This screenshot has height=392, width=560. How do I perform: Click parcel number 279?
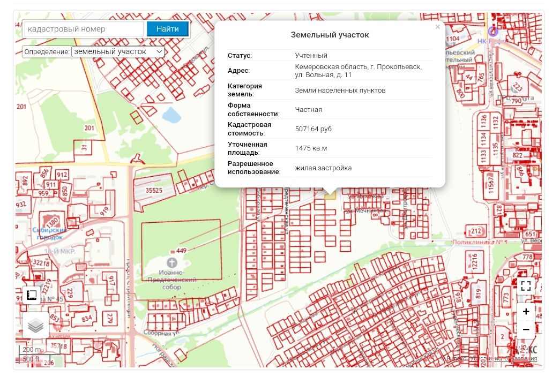(110, 318)
